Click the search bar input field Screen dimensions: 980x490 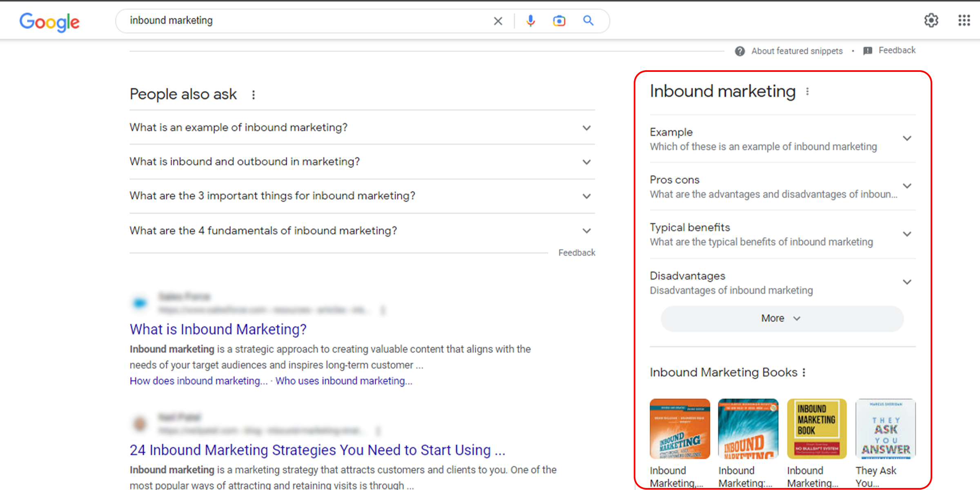coord(306,21)
